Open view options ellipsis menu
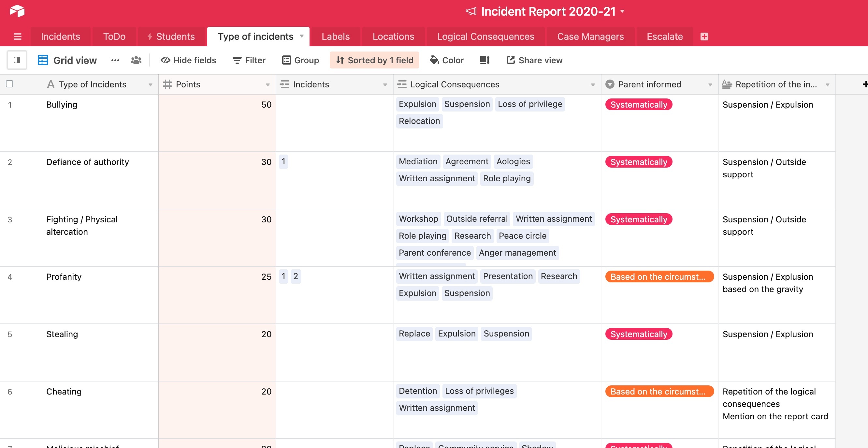Screen dimensions: 868x448 click(x=115, y=60)
